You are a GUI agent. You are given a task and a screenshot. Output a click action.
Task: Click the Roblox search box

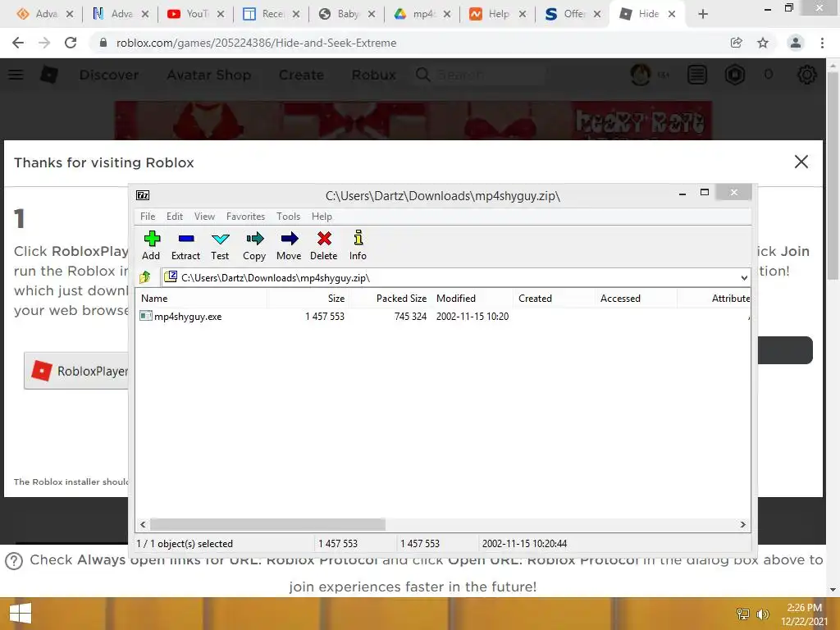pyautogui.click(x=480, y=75)
